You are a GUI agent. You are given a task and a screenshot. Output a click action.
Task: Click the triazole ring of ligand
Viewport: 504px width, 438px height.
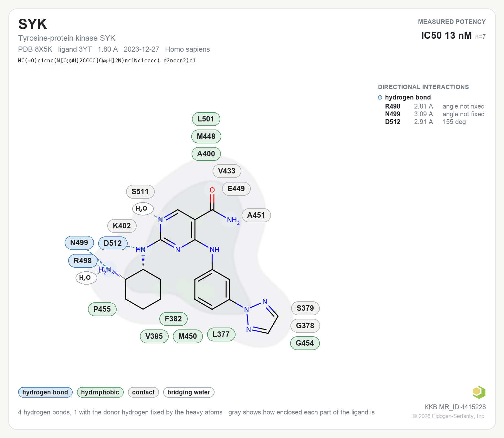261,317
